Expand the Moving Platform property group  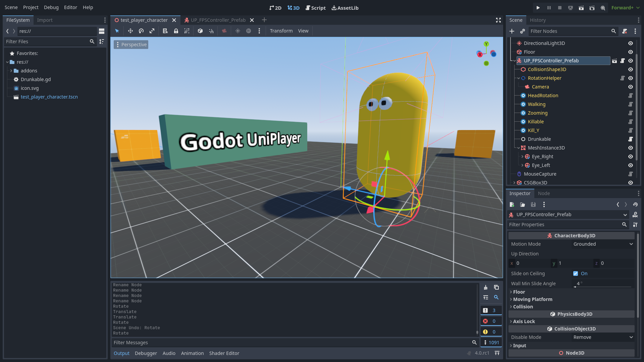[572, 299]
